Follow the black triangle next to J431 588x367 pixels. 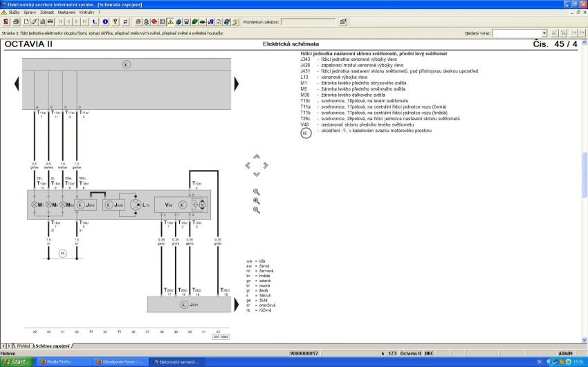pyautogui.click(x=237, y=305)
